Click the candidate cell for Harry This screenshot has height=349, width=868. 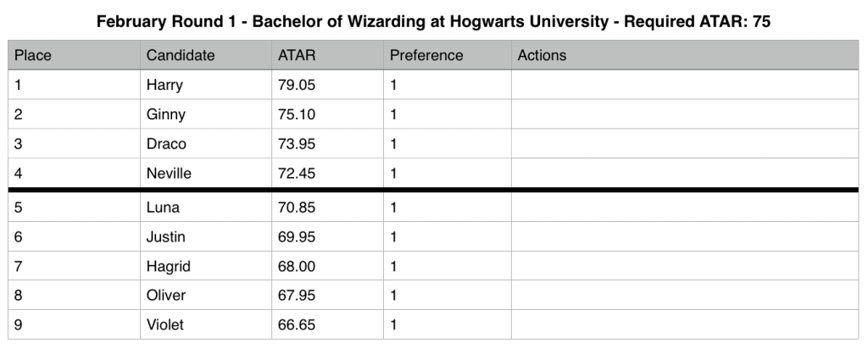tap(164, 85)
